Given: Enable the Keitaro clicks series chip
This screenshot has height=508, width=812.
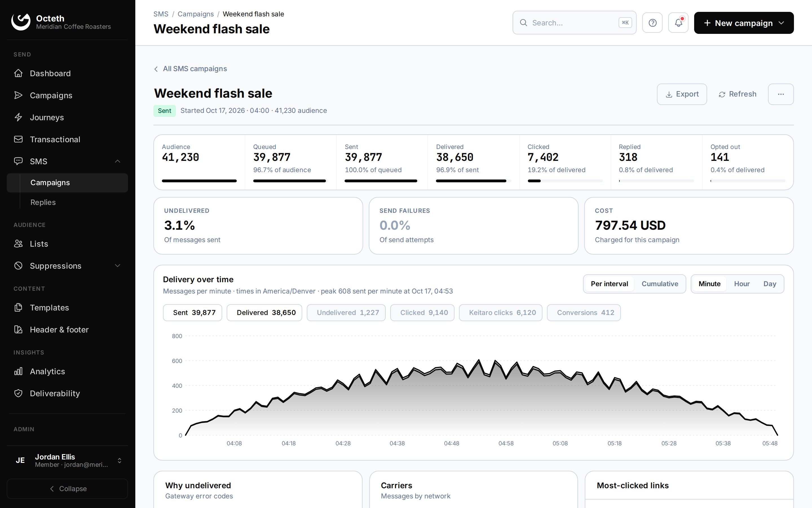Looking at the screenshot, I should point(501,313).
